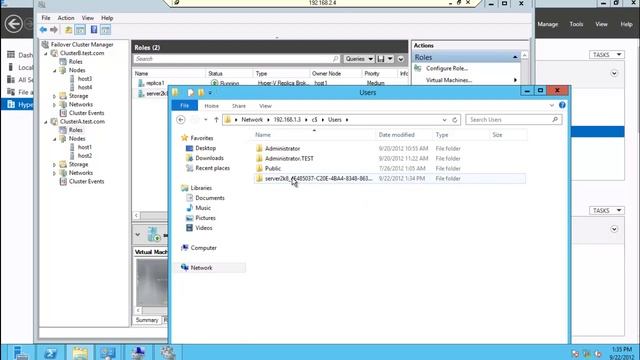This screenshot has width=640, height=360.
Task: Click the back arrow in Failover Cluster Manager toolbar
Action: [43, 30]
